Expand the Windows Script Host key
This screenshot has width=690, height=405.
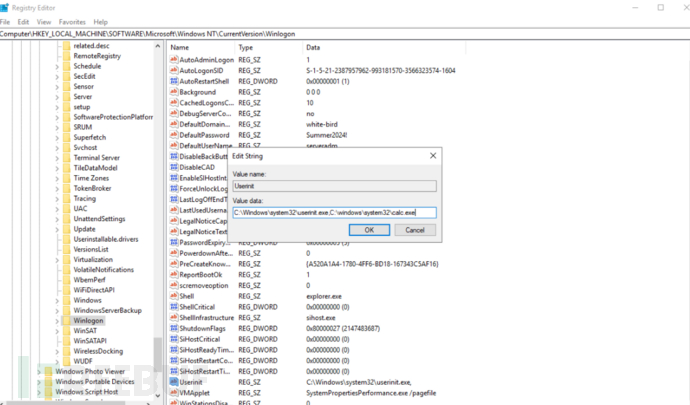(39, 392)
